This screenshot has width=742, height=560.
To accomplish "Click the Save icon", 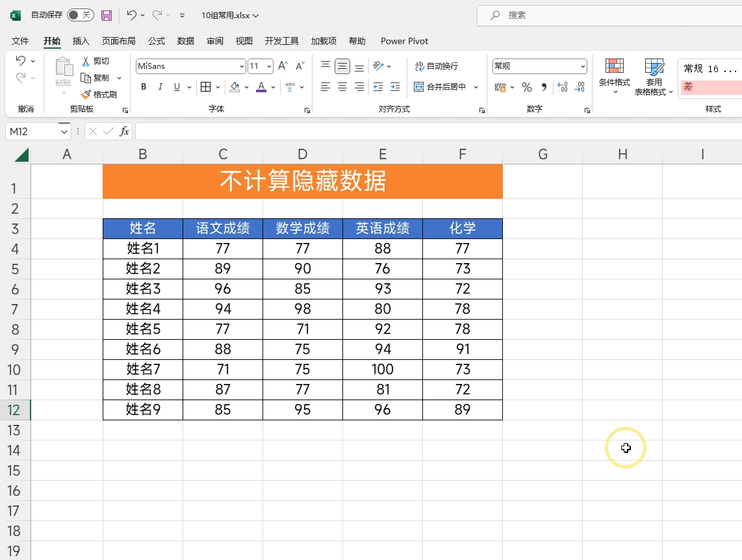I will coord(106,15).
